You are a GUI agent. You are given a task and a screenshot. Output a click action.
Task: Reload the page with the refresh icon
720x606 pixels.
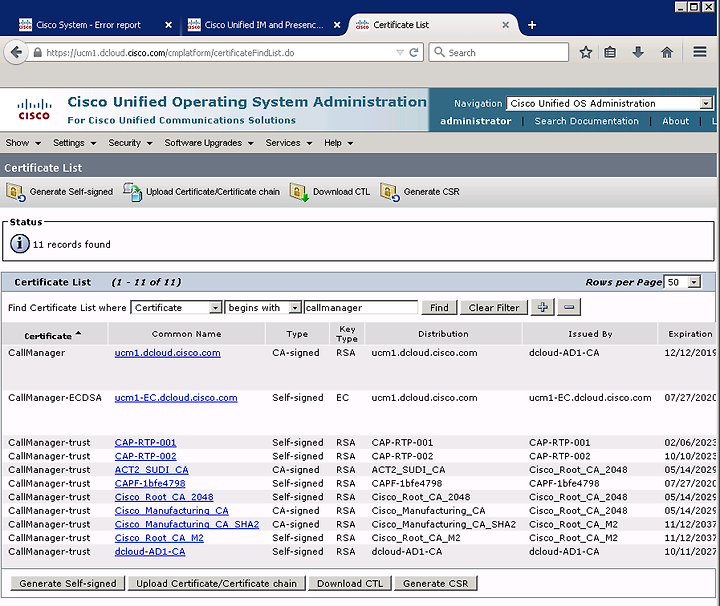click(x=414, y=52)
